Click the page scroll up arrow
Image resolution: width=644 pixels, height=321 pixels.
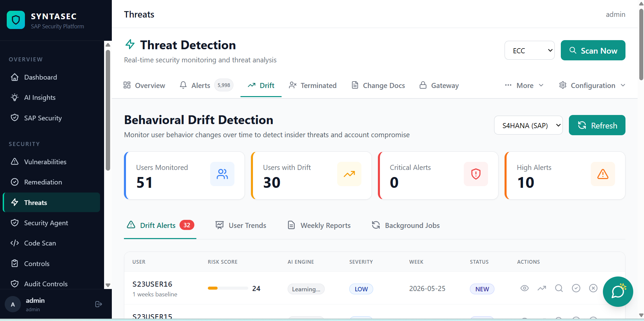pyautogui.click(x=641, y=4)
